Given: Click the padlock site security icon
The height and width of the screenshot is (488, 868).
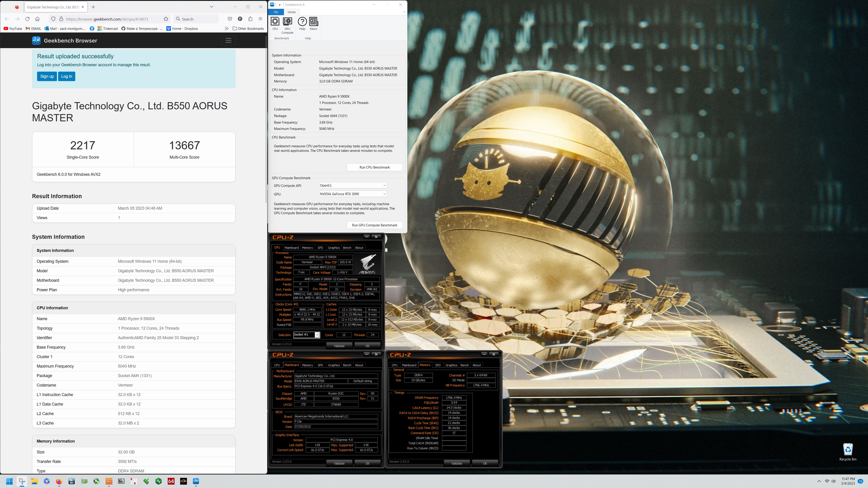Looking at the screenshot, I should pyautogui.click(x=61, y=19).
